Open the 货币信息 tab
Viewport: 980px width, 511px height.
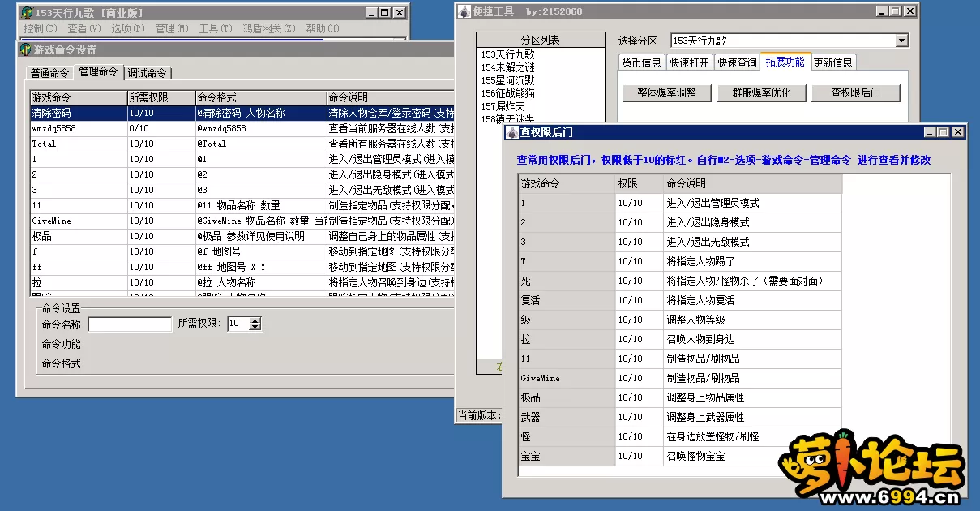click(641, 62)
